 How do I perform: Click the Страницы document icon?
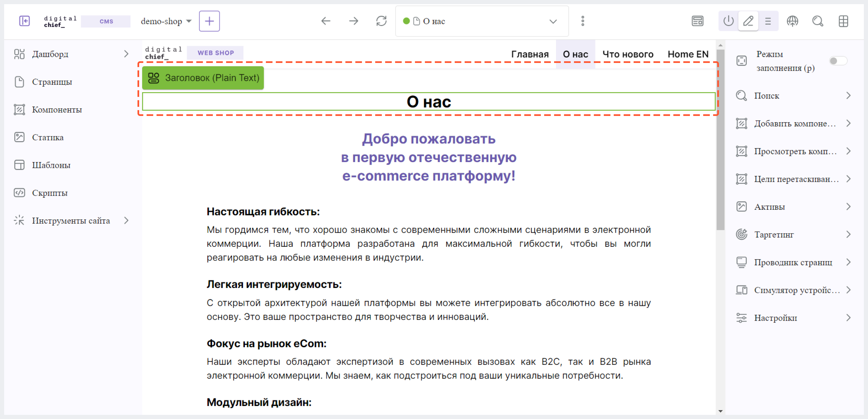coord(19,82)
